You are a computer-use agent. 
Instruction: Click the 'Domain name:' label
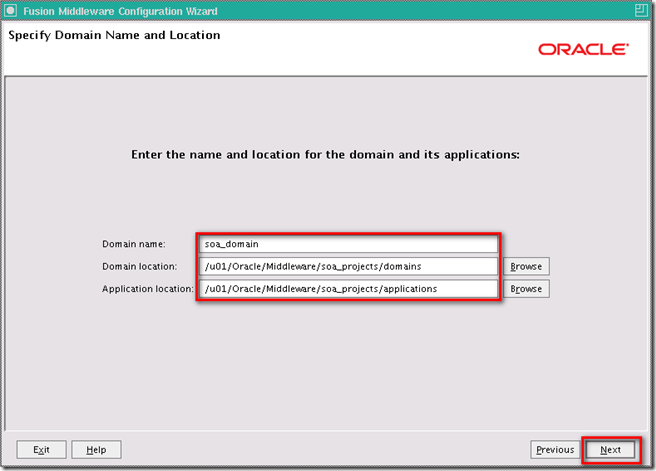[x=134, y=244]
